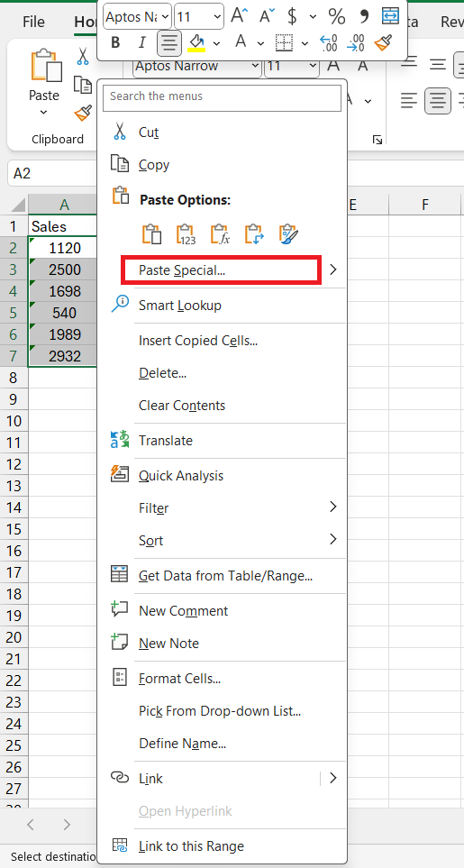This screenshot has width=464, height=868.
Task: Decrease font size in mini toolbar
Action: (x=268, y=15)
